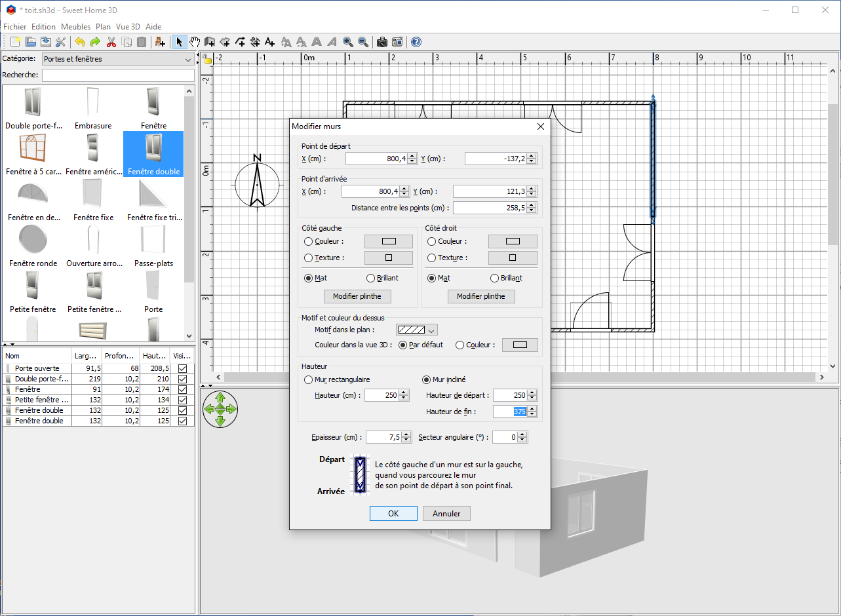Click Modifier plinthe under Côté droit
Screen dimensions: 841x616
tap(480, 296)
